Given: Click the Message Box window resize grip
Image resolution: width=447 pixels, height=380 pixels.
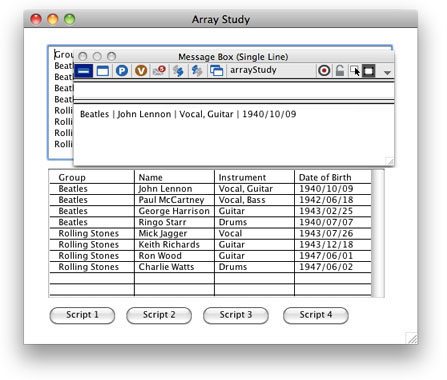Looking at the screenshot, I should [390, 161].
